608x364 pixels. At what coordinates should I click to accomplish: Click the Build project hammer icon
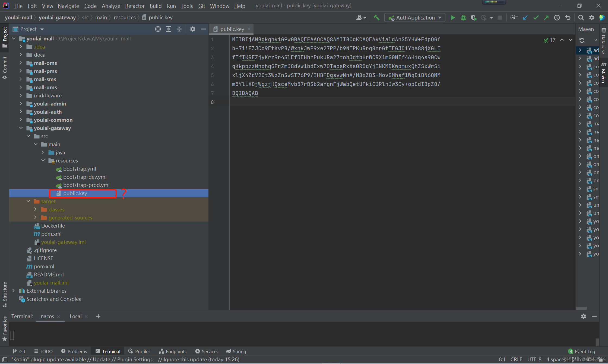coord(376,18)
